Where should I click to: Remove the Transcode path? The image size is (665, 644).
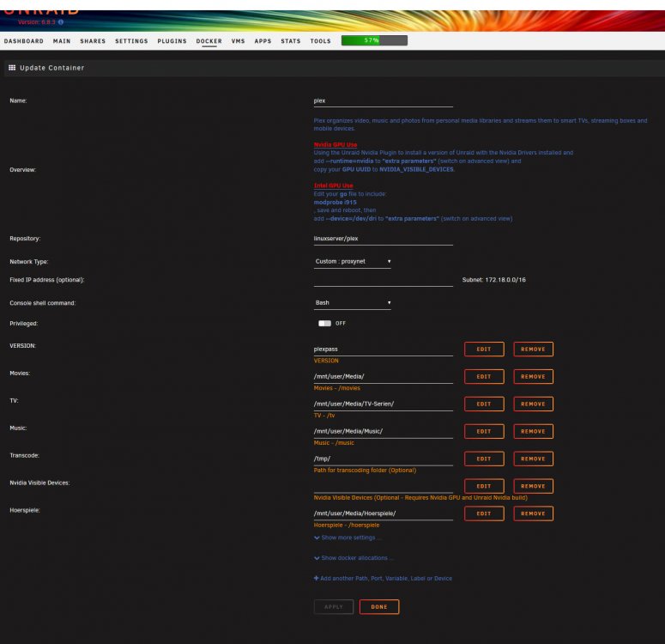[533, 459]
